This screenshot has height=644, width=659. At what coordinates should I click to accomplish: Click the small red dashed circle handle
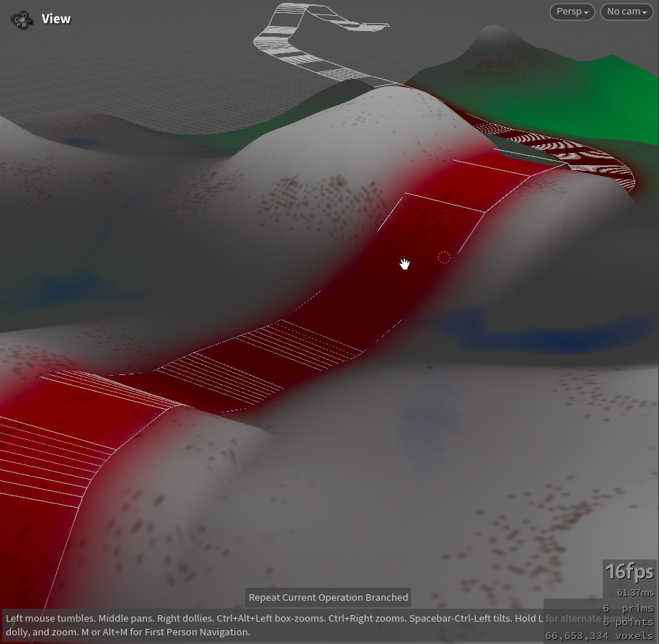click(x=444, y=257)
